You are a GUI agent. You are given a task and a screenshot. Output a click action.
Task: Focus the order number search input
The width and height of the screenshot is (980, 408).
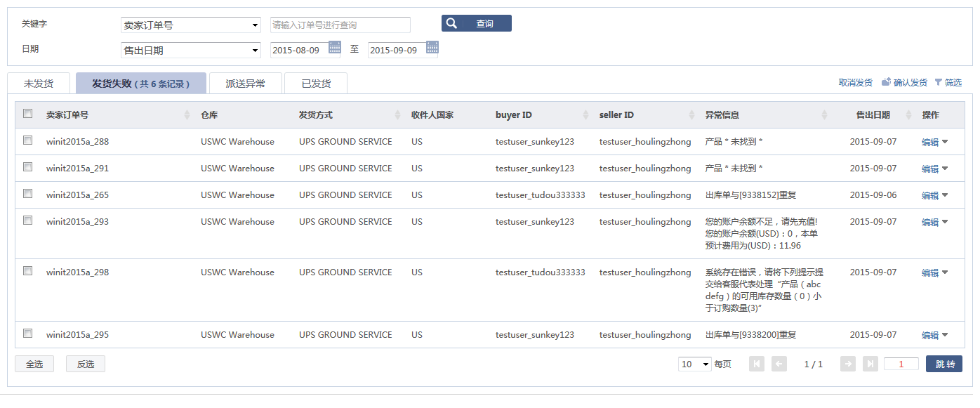(x=340, y=25)
